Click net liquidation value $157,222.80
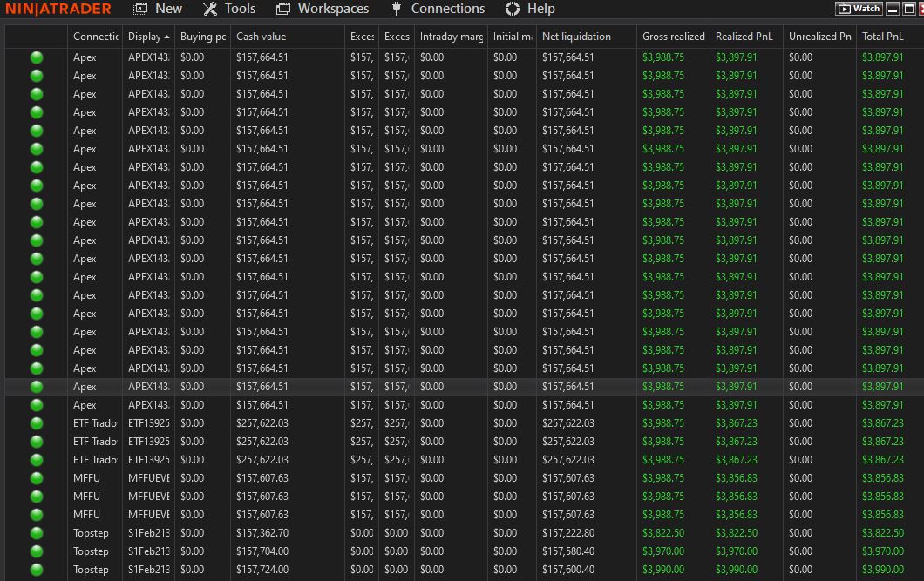 tap(568, 533)
